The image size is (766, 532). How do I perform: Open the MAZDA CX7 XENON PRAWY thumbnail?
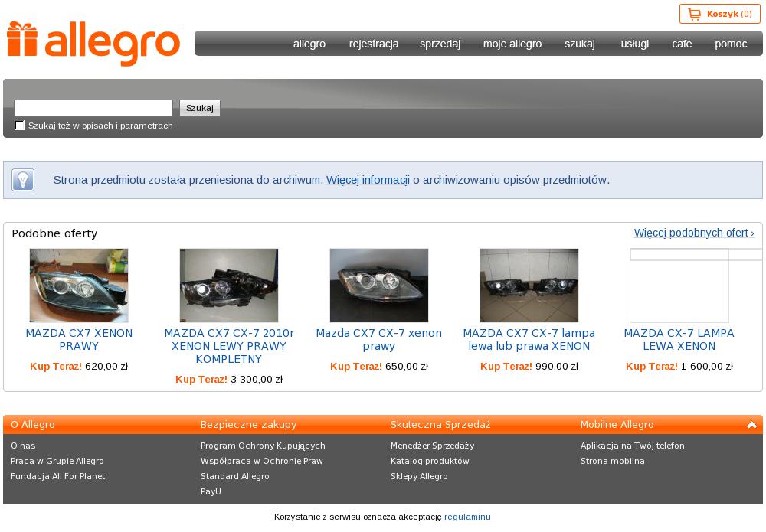coord(79,286)
